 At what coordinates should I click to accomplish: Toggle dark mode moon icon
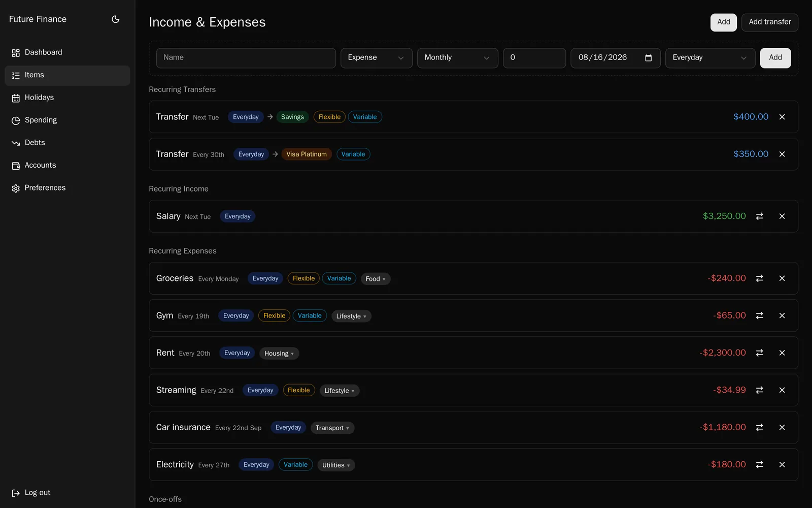pos(116,19)
